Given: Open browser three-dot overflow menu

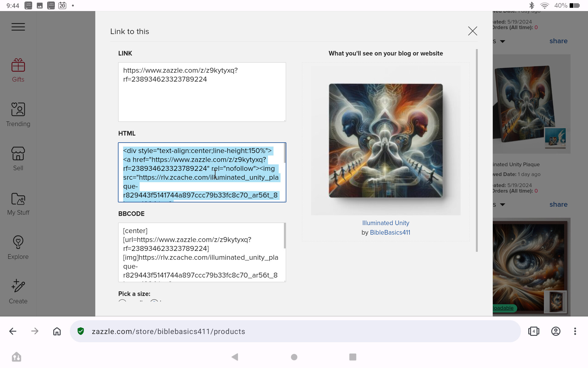Looking at the screenshot, I should 575,331.
